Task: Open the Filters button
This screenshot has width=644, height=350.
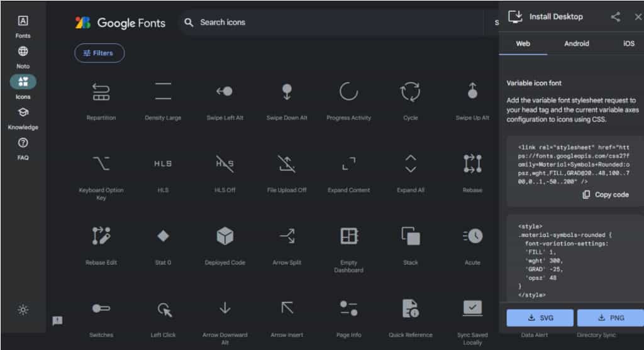Action: point(99,53)
